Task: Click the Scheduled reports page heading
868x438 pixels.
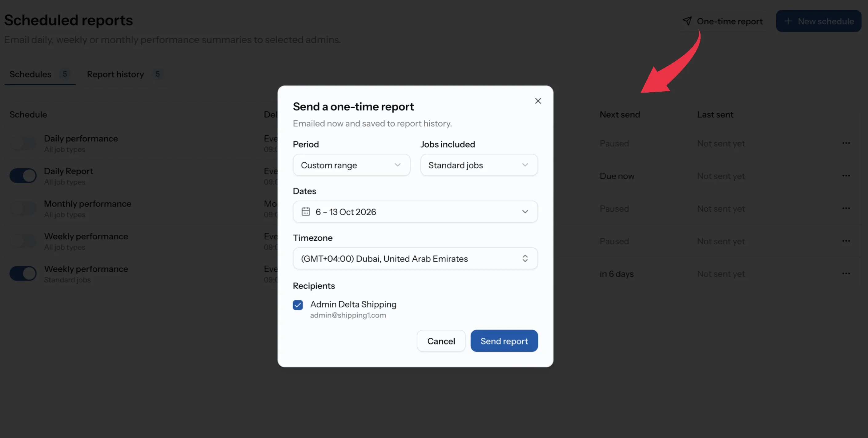Action: coord(68,20)
